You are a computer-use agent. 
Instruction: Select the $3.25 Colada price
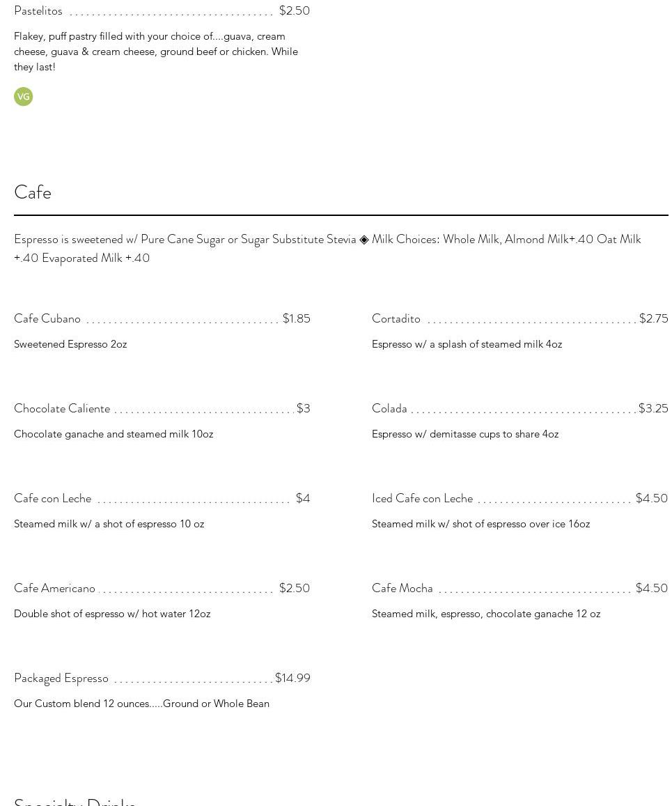(x=653, y=408)
